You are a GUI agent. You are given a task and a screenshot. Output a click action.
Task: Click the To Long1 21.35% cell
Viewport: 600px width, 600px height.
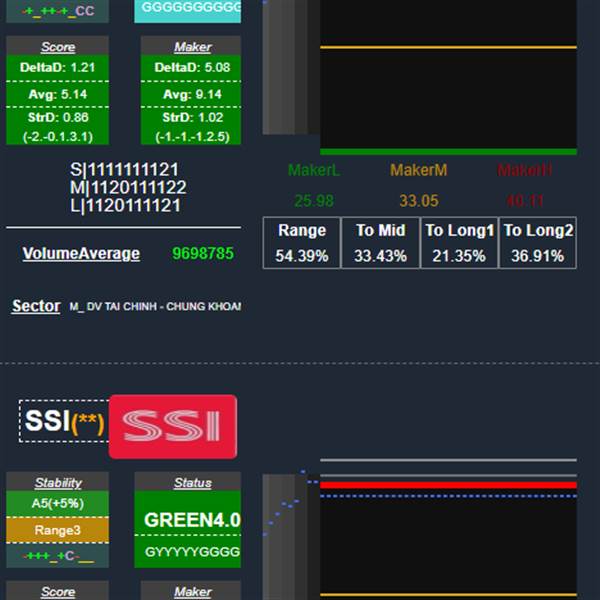point(460,243)
